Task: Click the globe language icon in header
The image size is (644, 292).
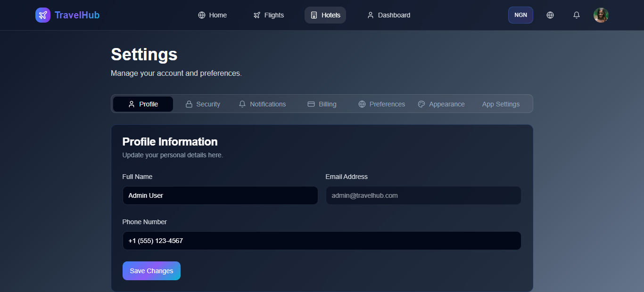Action: [550, 15]
